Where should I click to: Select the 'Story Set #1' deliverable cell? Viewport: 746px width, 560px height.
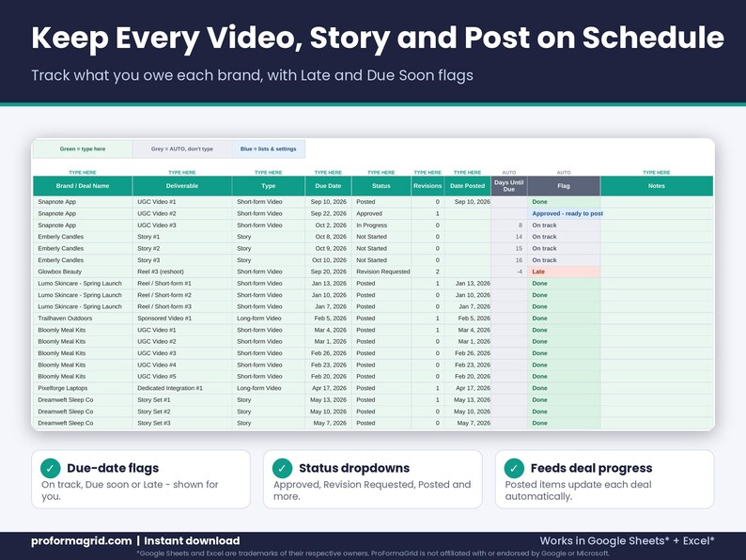click(x=182, y=400)
